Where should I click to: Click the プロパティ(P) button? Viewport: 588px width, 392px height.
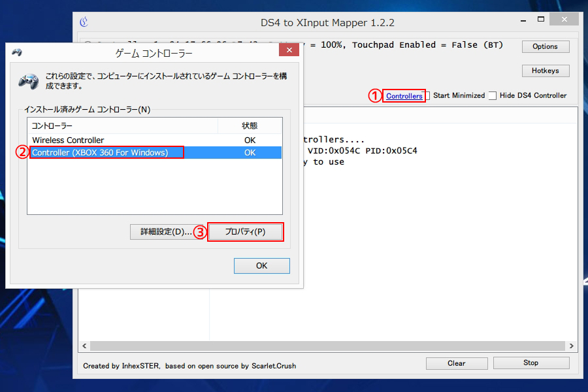[245, 232]
